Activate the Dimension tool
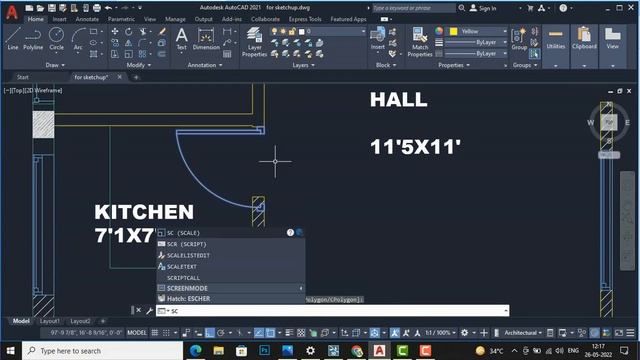This screenshot has height=360, width=640. pos(206,39)
